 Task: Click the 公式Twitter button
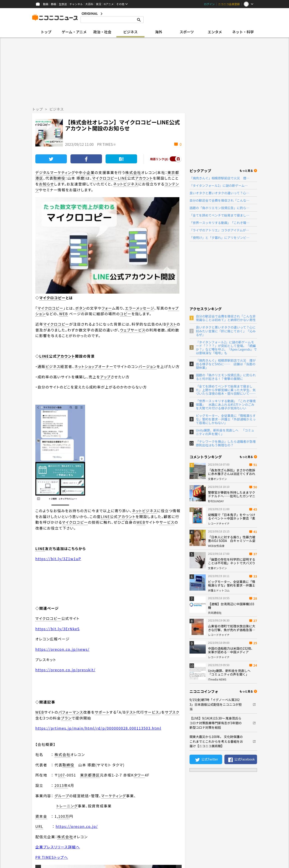tap(206, 759)
